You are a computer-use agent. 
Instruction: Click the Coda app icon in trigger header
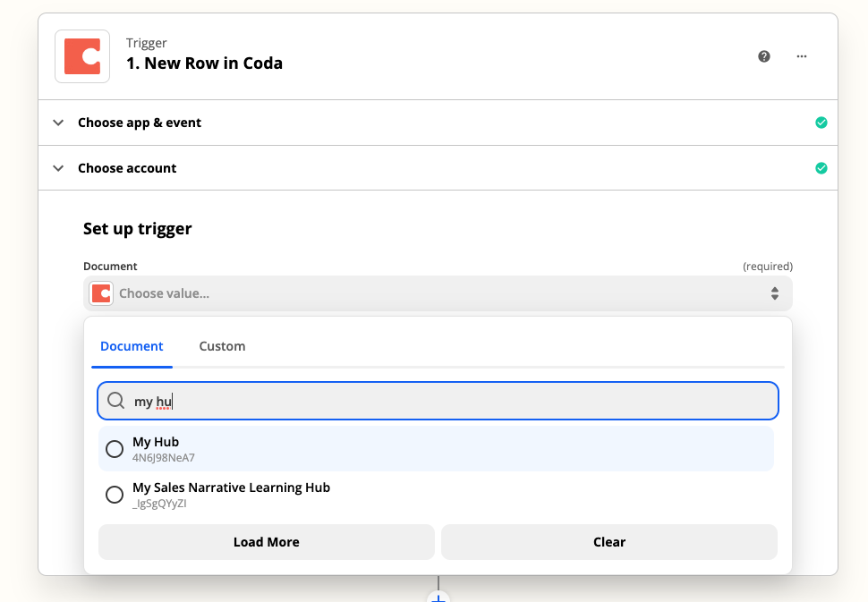[x=82, y=56]
